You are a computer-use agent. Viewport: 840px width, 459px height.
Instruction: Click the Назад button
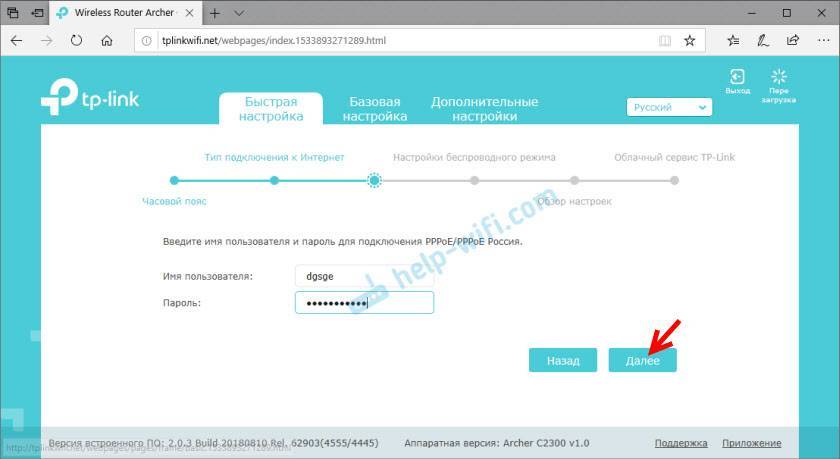563,360
